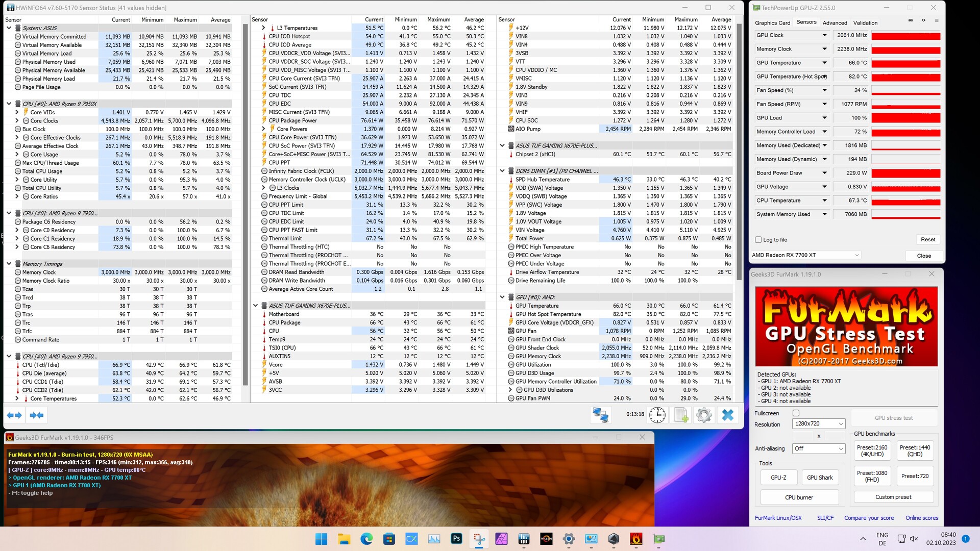Expand the GPU D3D Utilizations row

point(510,390)
